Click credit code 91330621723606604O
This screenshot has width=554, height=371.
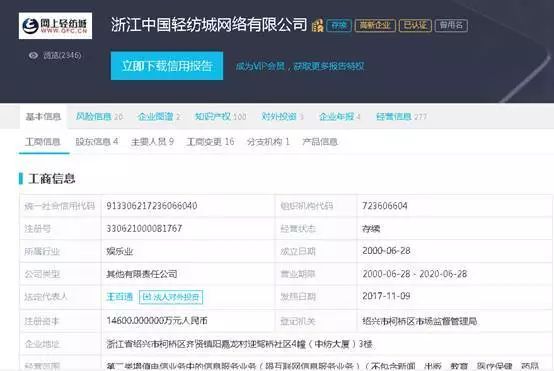click(x=152, y=206)
